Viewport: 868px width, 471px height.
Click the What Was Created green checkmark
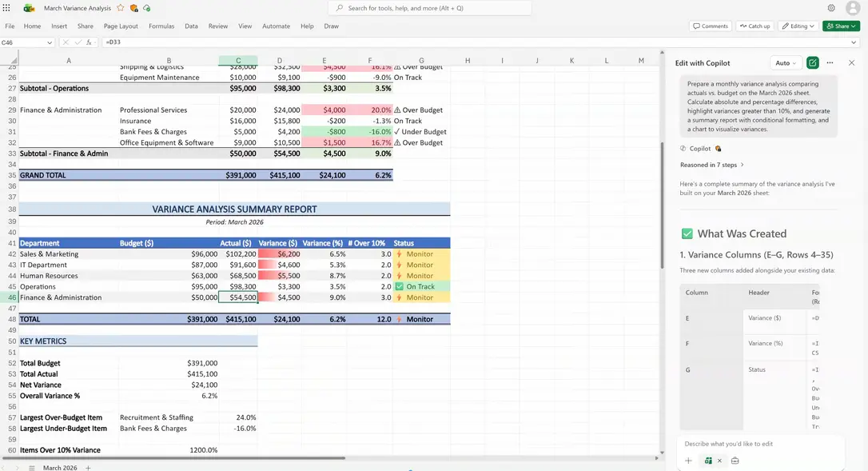tap(687, 234)
